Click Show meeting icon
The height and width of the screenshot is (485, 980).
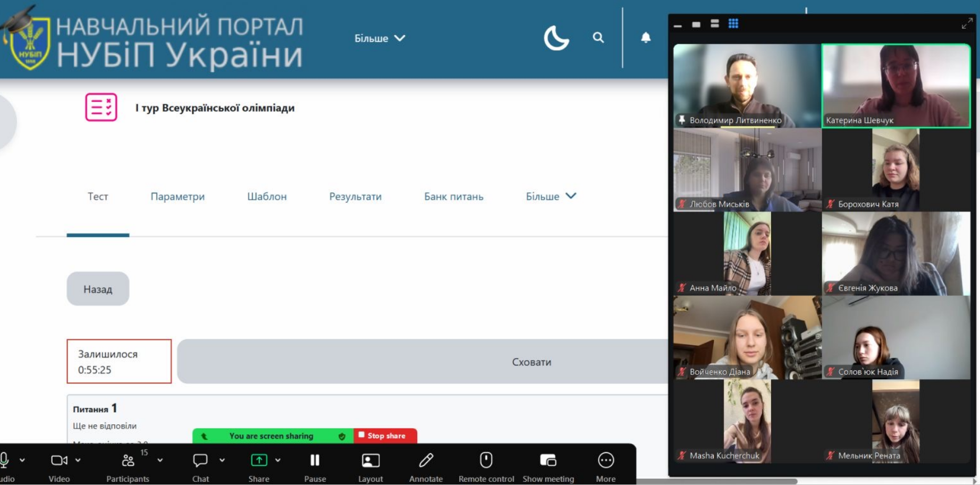tap(548, 460)
